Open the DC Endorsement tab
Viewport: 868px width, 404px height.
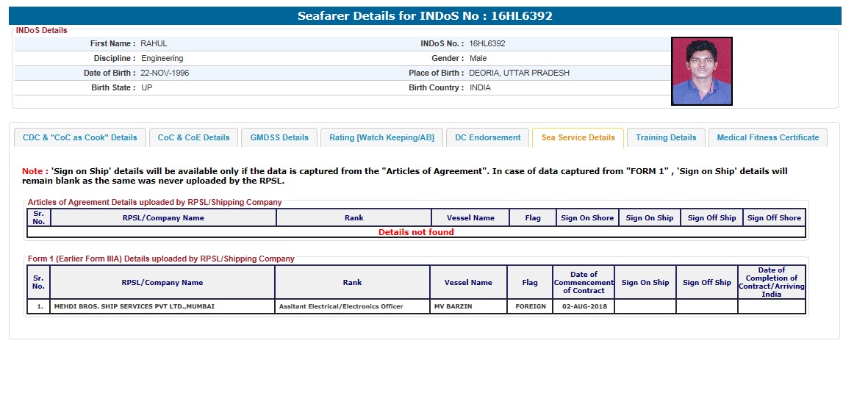tap(487, 137)
